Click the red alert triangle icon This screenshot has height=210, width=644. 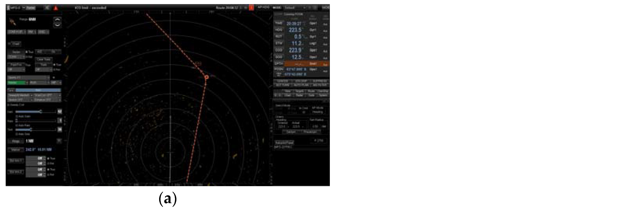click(x=56, y=8)
